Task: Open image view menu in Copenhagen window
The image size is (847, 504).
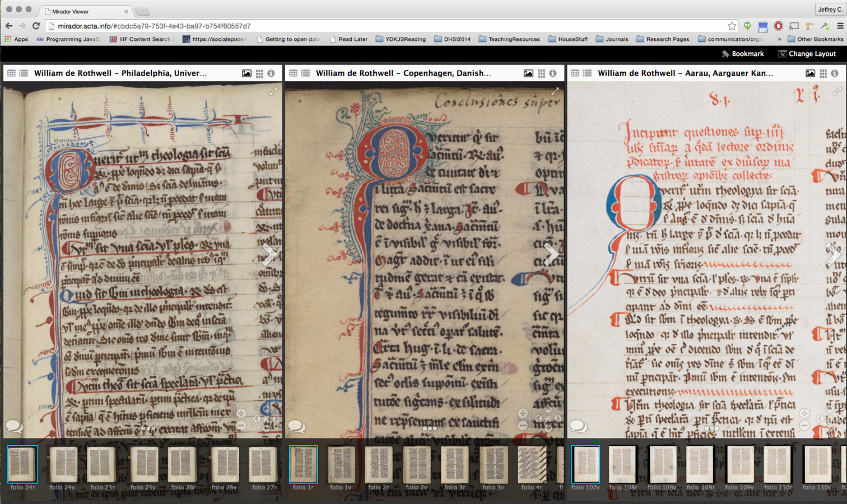Action: 528,73
